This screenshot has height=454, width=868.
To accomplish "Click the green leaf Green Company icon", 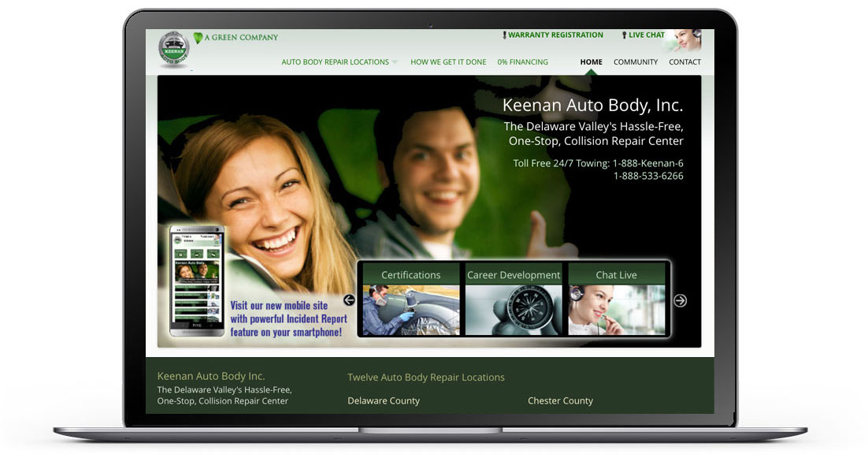I will coord(198,37).
